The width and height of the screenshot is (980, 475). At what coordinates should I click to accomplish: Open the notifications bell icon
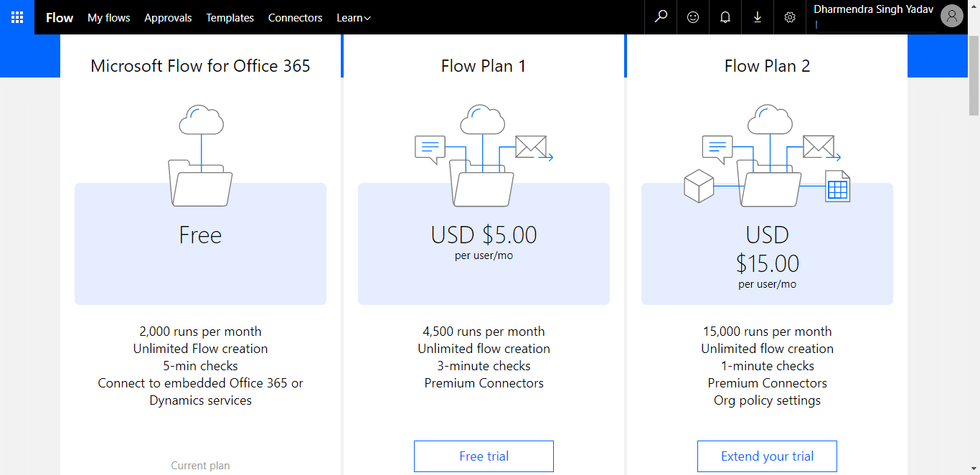click(x=725, y=17)
